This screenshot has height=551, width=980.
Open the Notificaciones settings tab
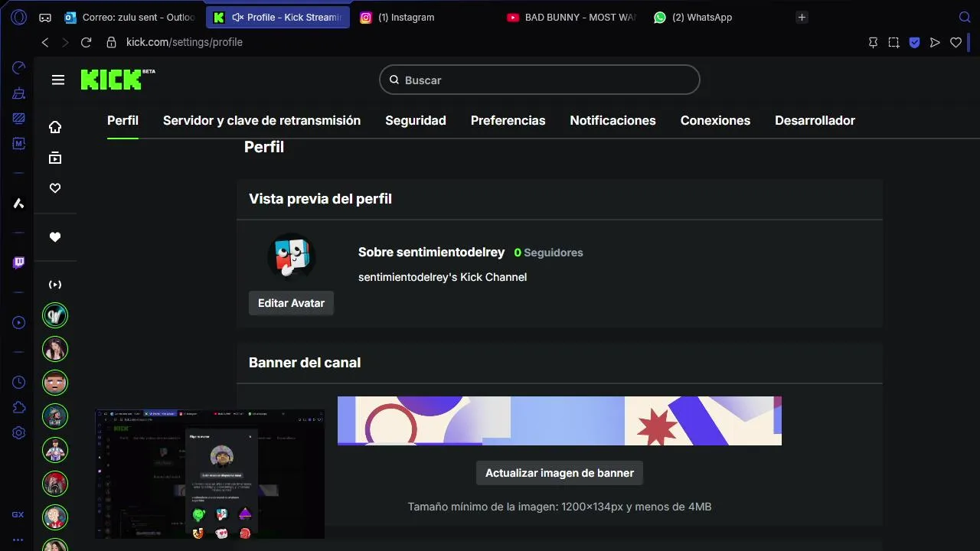pos(613,120)
